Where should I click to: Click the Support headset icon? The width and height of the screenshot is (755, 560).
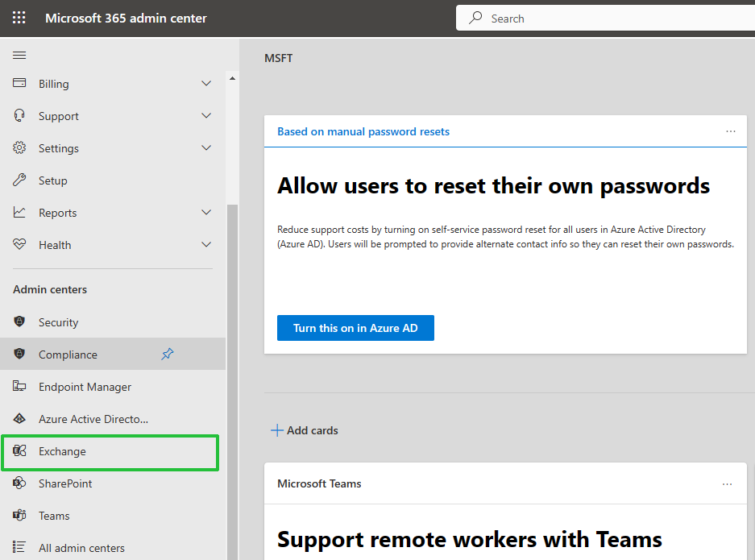point(19,115)
